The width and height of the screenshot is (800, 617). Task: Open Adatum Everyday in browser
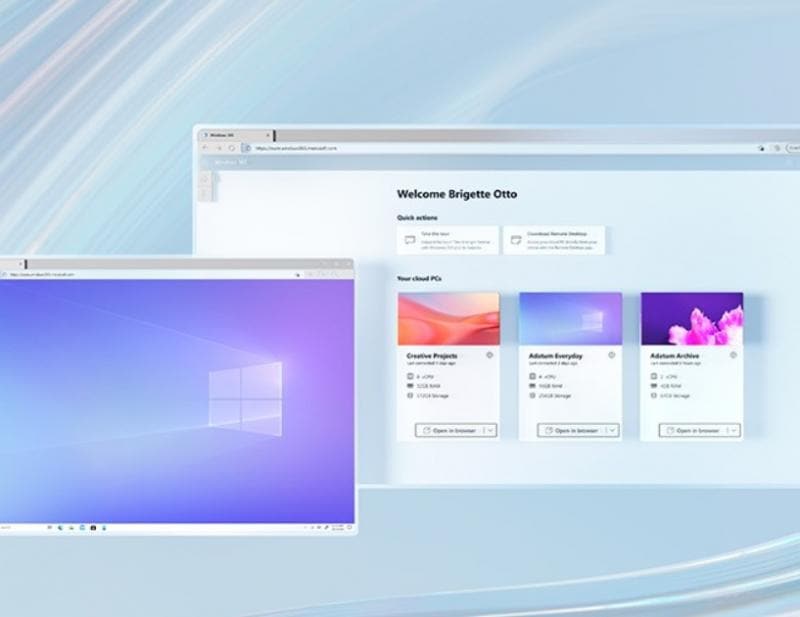[571, 430]
